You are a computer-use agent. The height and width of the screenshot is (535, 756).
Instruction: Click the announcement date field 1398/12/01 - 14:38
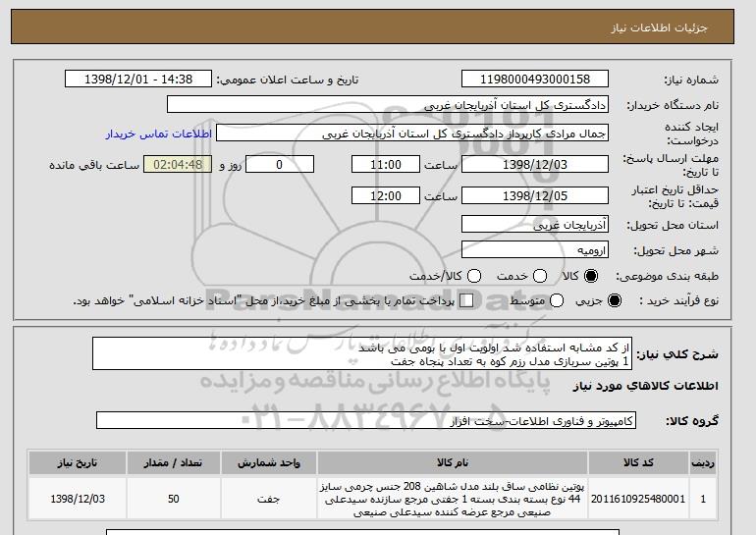[x=138, y=80]
